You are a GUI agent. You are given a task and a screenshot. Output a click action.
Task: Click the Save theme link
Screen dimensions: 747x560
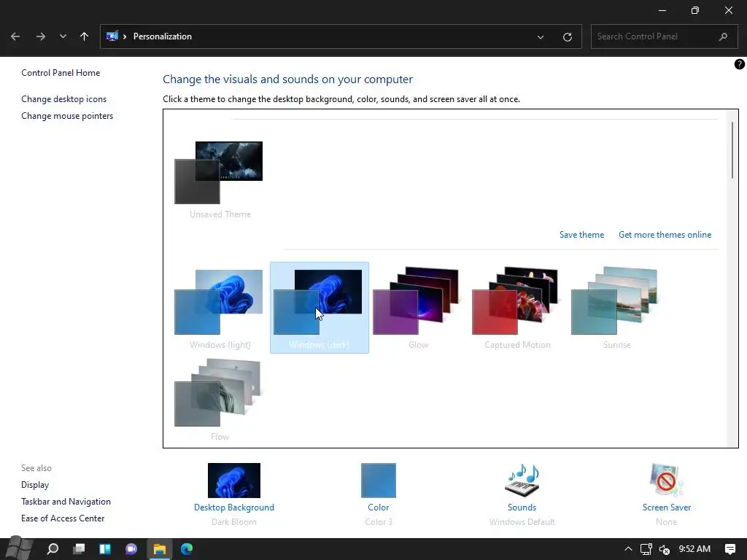tap(581, 235)
